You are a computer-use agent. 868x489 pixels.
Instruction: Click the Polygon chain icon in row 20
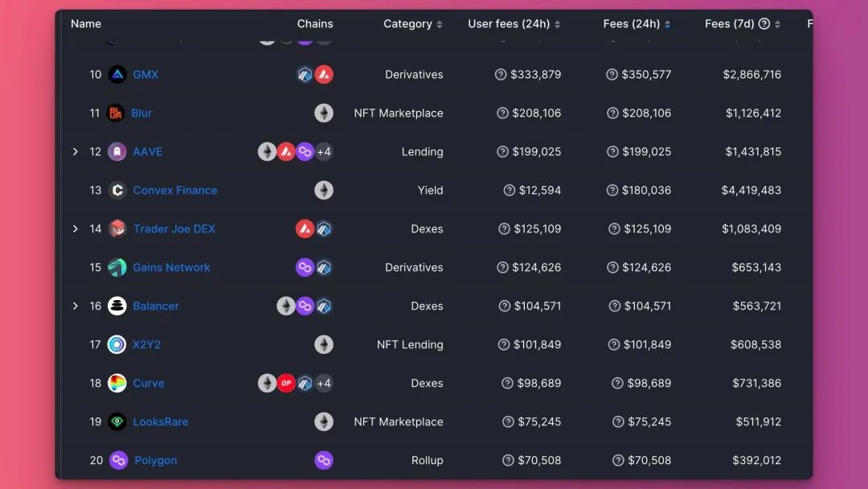point(324,460)
